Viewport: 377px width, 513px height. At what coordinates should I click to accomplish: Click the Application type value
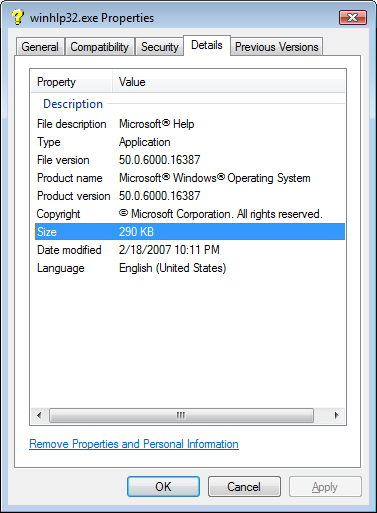[145, 142]
